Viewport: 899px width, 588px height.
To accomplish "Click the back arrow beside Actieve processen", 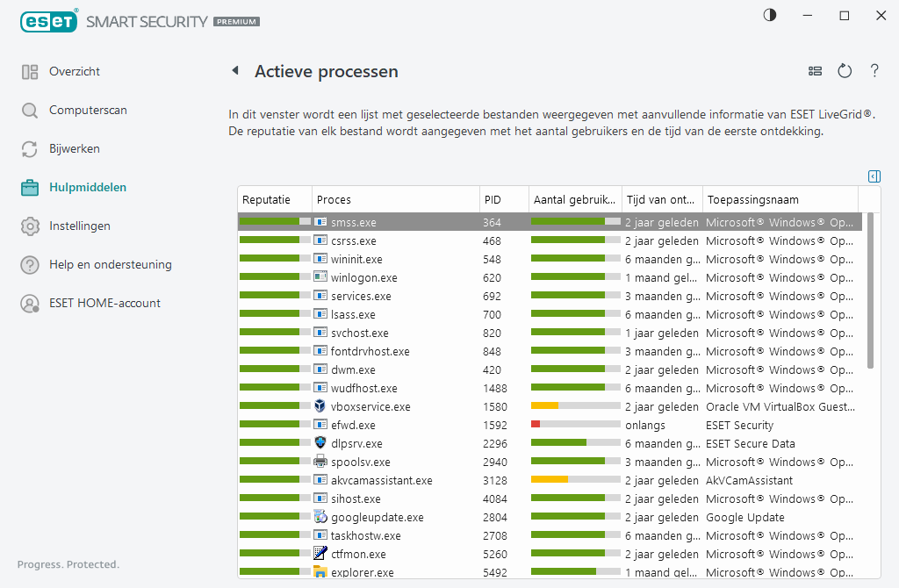I will click(235, 71).
